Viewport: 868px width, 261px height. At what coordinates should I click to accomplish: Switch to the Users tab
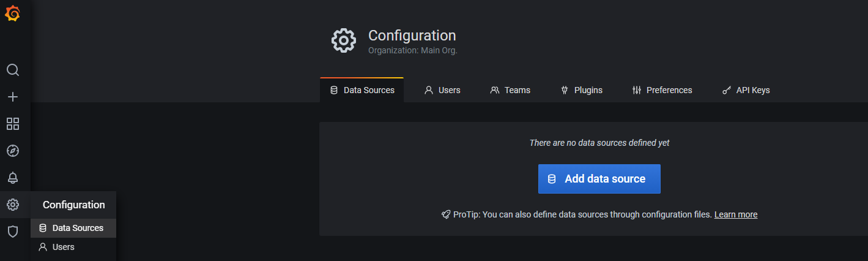tap(442, 90)
